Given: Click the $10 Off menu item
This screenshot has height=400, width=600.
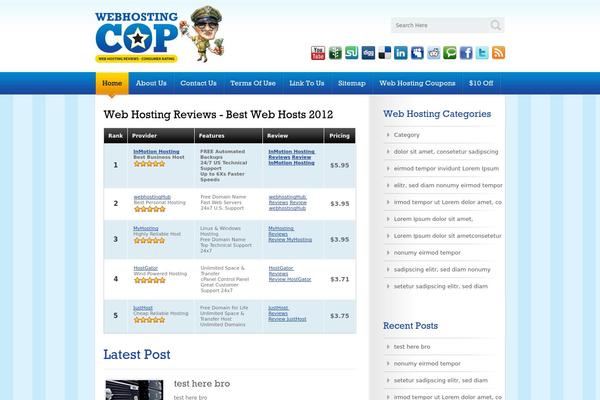Looking at the screenshot, I should (481, 83).
